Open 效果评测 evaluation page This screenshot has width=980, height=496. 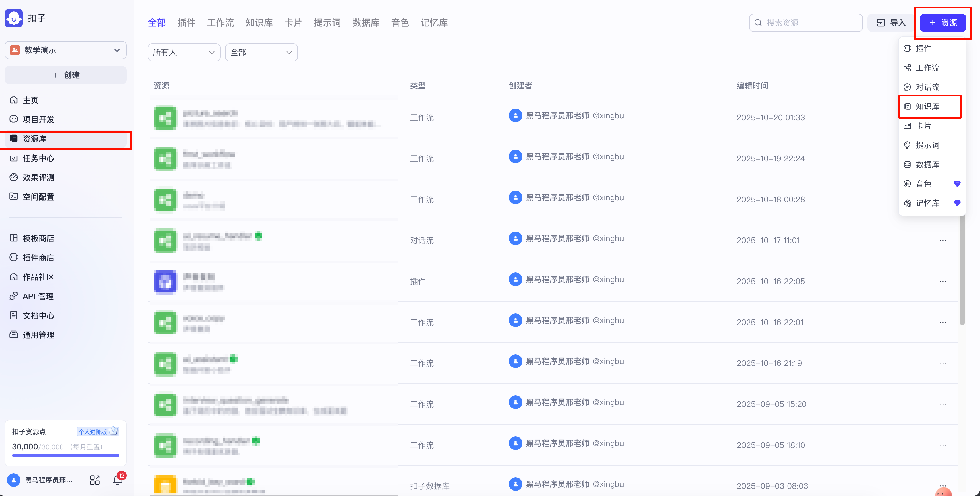(38, 177)
